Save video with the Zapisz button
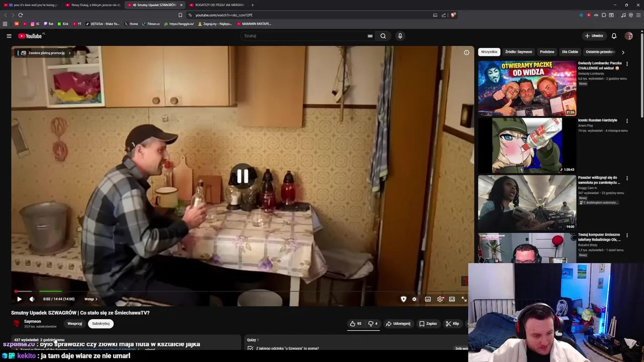This screenshot has height=362, width=644. click(428, 324)
